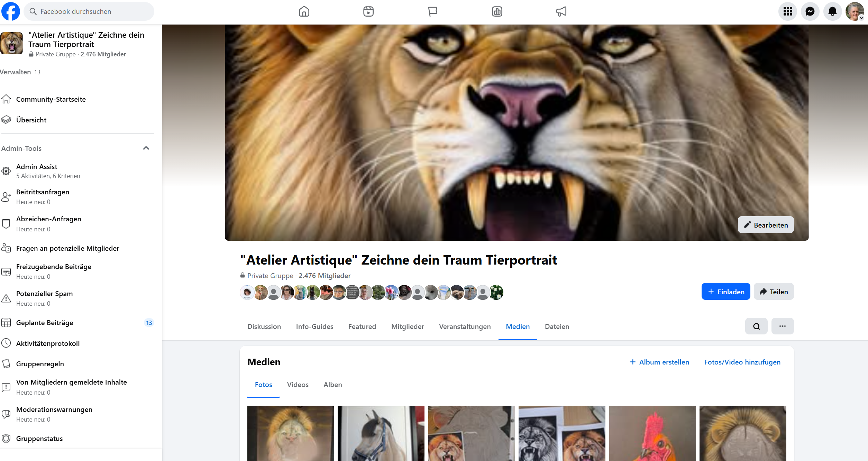868x461 pixels.
Task: Switch to the Veranstaltungen tab
Action: pyautogui.click(x=465, y=326)
